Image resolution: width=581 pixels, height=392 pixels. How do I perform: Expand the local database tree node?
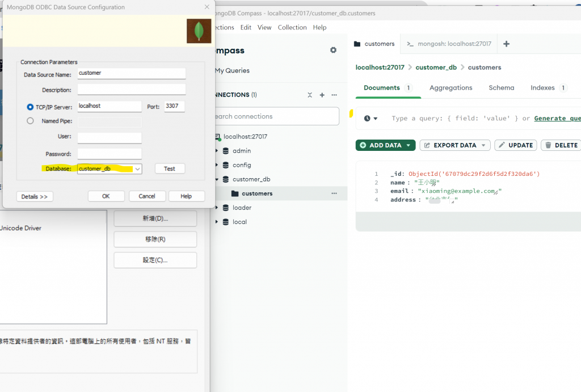(217, 222)
